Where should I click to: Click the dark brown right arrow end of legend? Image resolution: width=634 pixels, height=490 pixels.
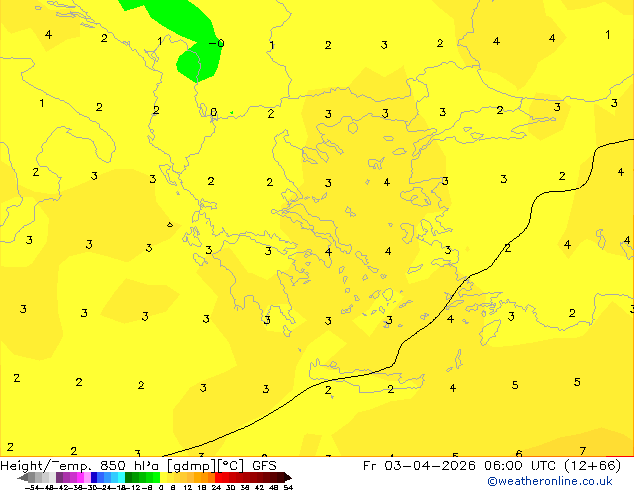click(287, 478)
